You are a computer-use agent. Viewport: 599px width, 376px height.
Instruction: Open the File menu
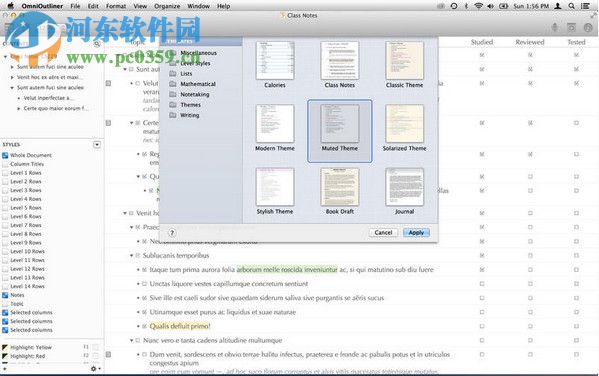(75, 6)
